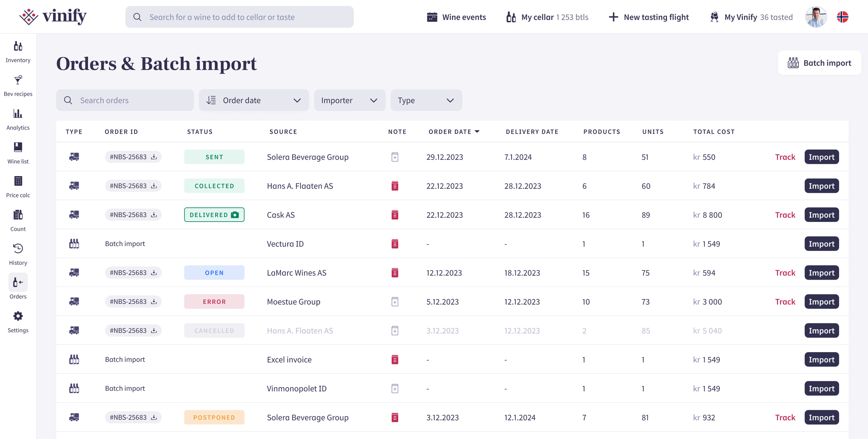Sort by ORDER DATE column header
Image resolution: width=868 pixels, height=439 pixels.
(x=454, y=132)
